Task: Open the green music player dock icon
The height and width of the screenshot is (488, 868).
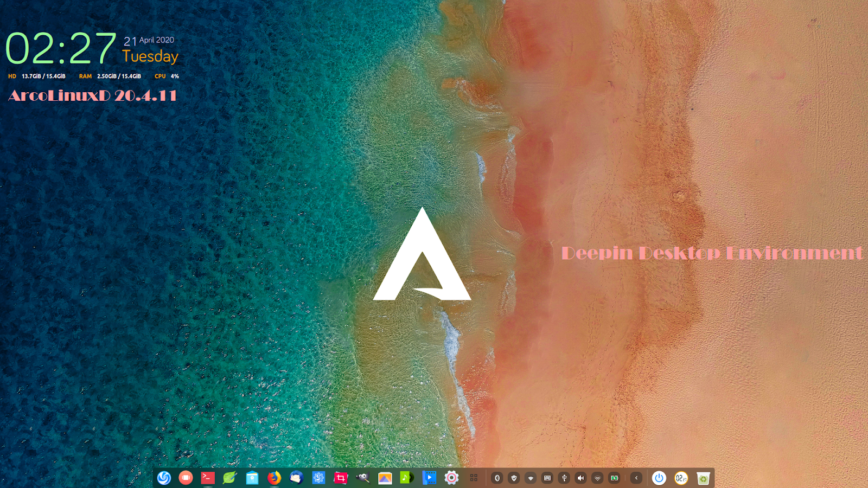Action: 407,478
